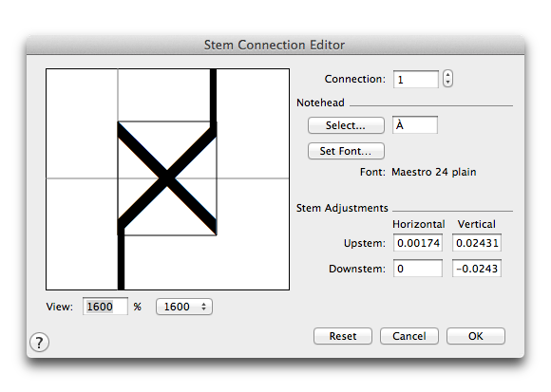Click the notehead character field
Viewport: 551px width, 392px height.
[415, 125]
